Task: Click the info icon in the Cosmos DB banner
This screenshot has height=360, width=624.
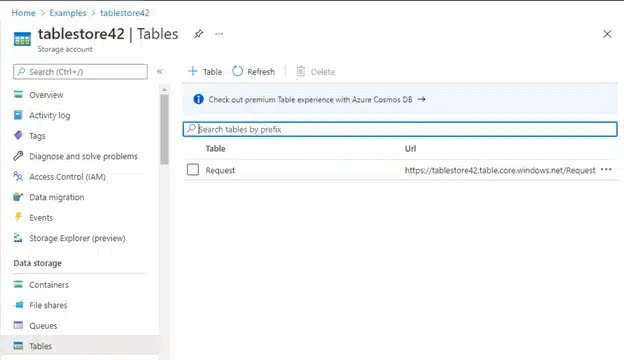Action: click(198, 99)
